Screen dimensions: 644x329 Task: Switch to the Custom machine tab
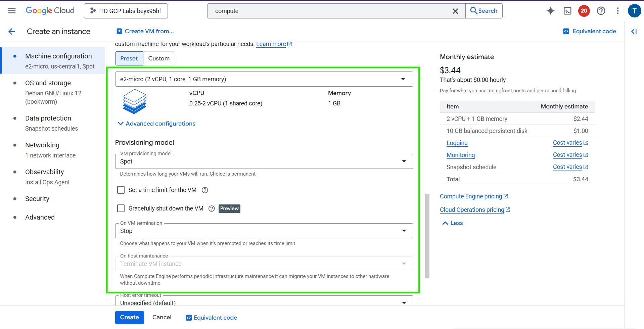[x=159, y=58]
